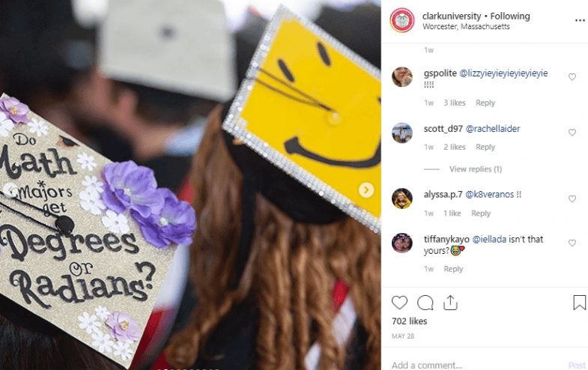The image size is (588, 370).
Task: Advance to next photo with carousel arrow
Action: [366, 190]
